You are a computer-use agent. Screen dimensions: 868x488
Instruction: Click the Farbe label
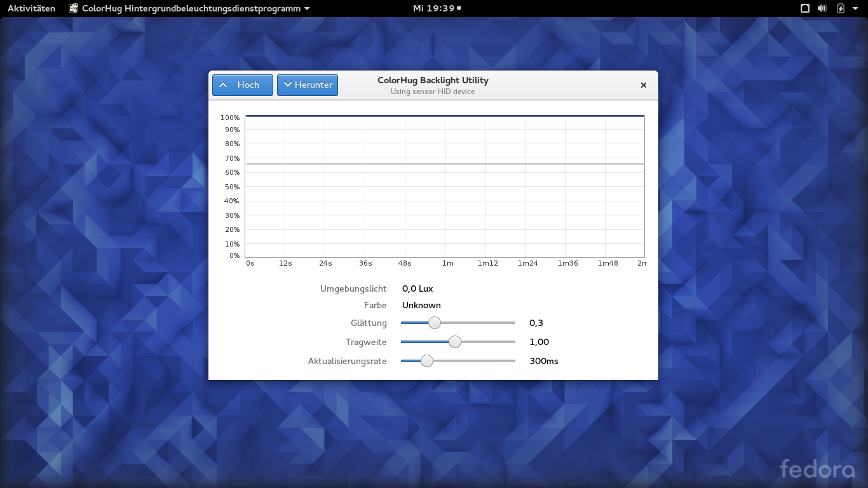coord(376,305)
